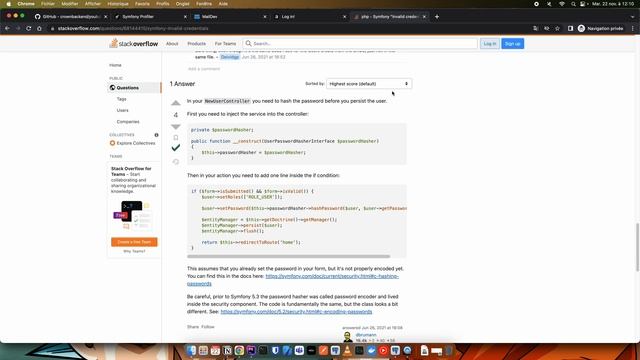The width and height of the screenshot is (640, 360).
Task: Open Explore Collectives in the sidebar
Action: 133,143
